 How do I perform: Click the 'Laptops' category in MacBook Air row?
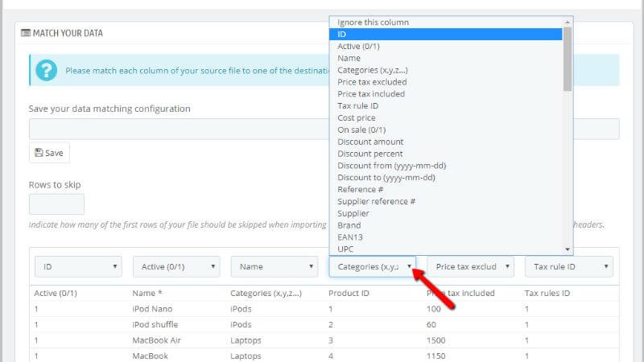(x=246, y=340)
